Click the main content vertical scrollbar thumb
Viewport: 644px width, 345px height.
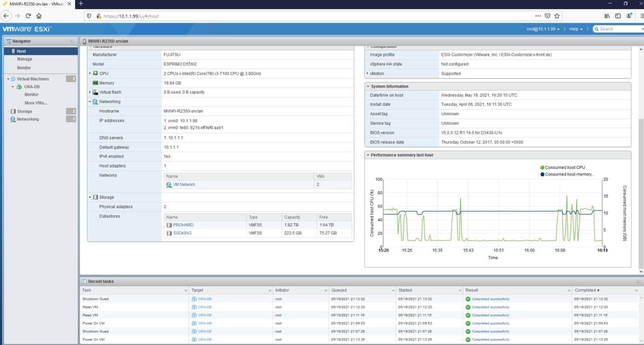click(640, 194)
